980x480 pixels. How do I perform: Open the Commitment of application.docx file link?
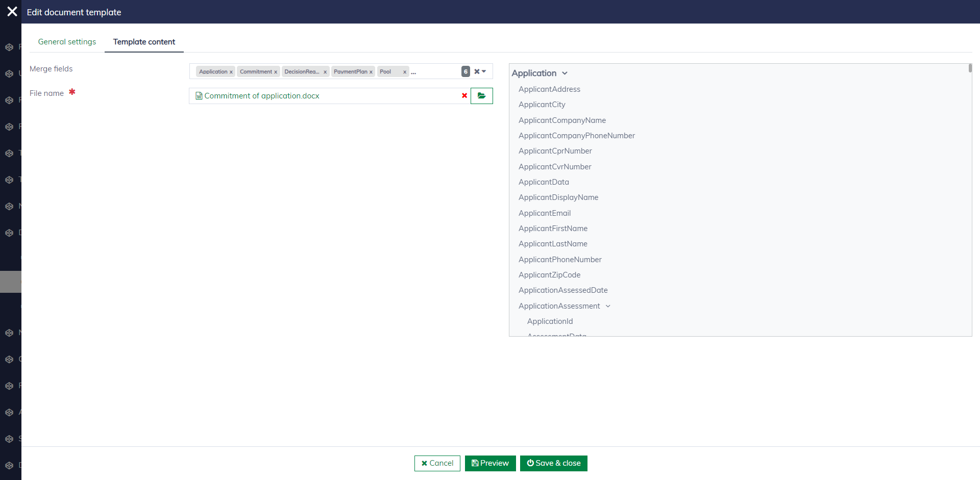point(261,96)
